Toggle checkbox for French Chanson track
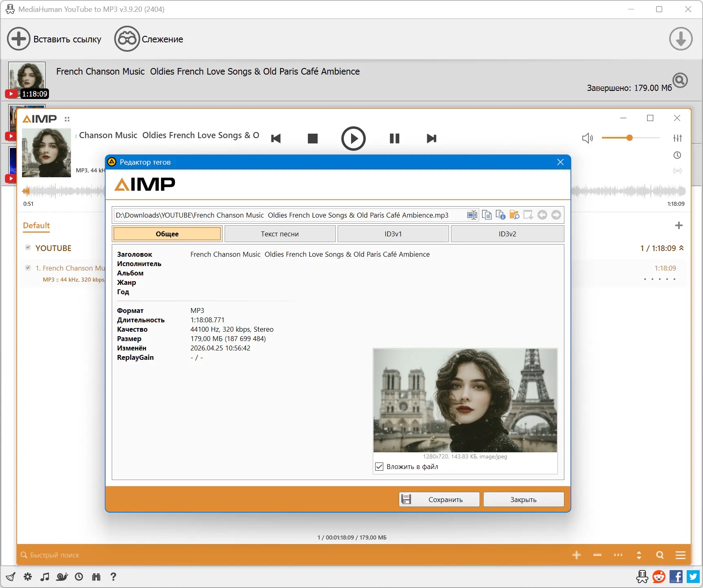The image size is (703, 588). 28,268
